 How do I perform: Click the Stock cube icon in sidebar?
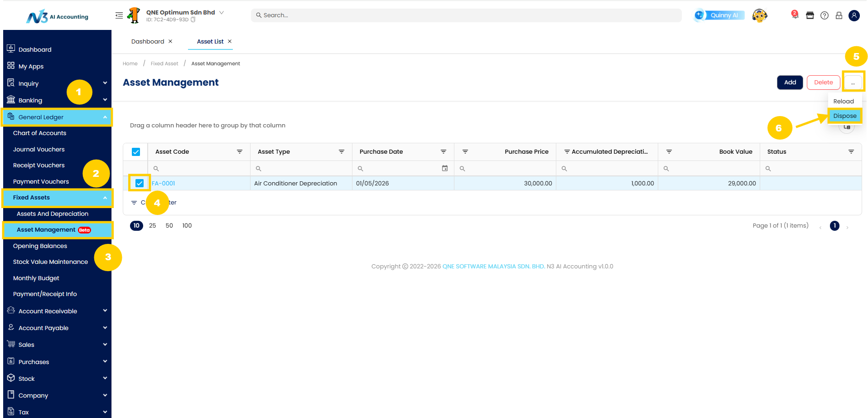[11, 378]
